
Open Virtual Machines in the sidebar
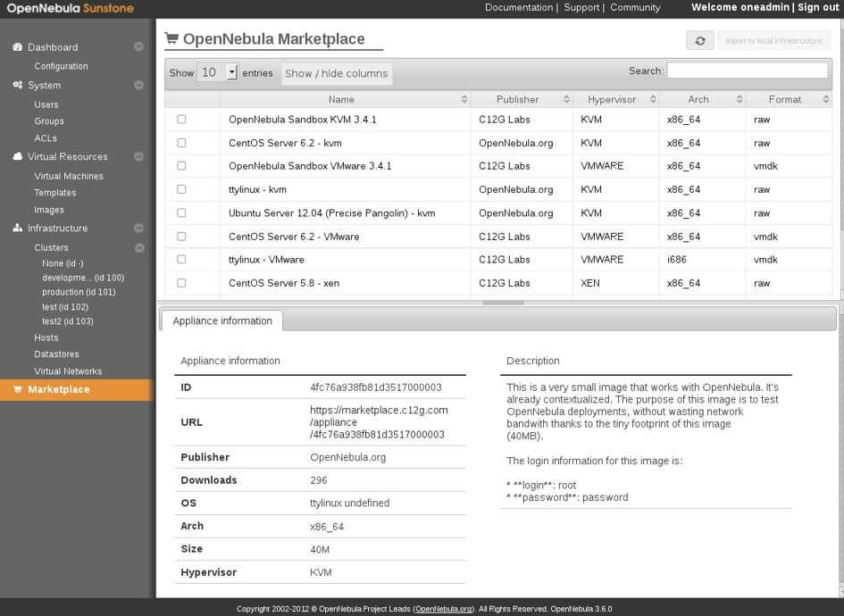point(69,176)
